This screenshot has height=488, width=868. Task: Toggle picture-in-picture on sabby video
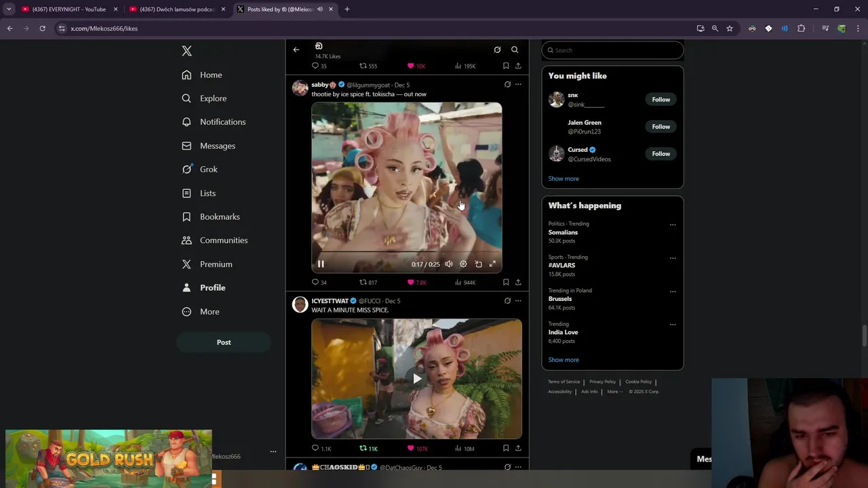[x=479, y=264]
